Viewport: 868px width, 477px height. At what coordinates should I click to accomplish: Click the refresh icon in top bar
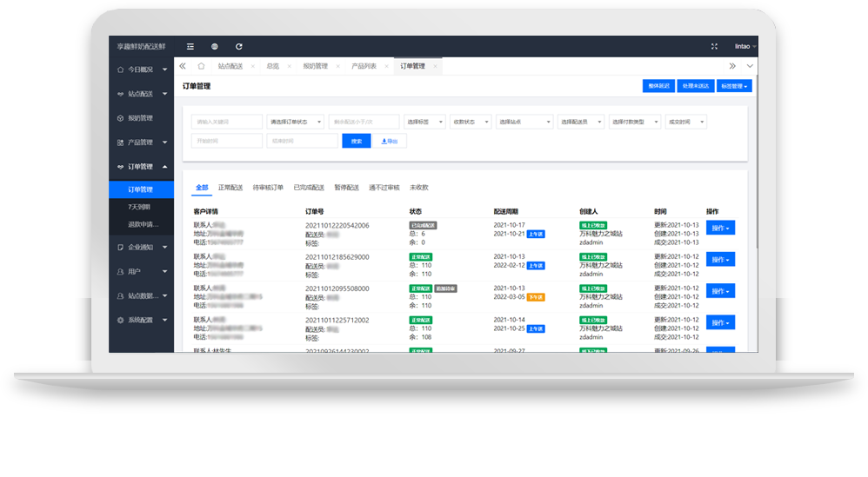(239, 46)
